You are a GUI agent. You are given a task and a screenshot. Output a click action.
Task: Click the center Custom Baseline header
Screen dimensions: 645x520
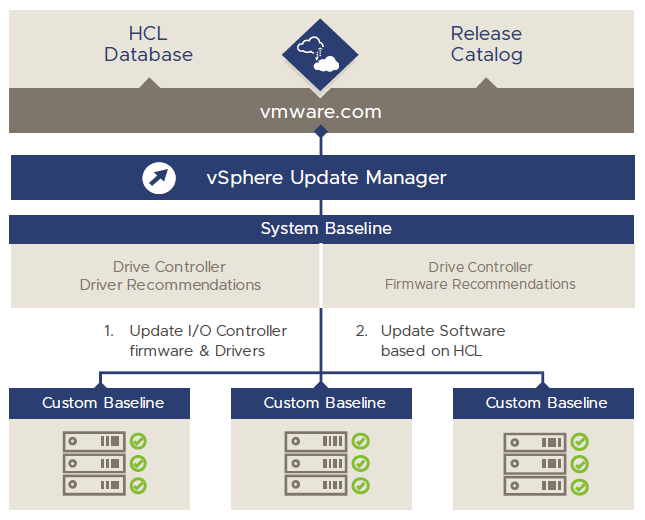click(x=321, y=403)
